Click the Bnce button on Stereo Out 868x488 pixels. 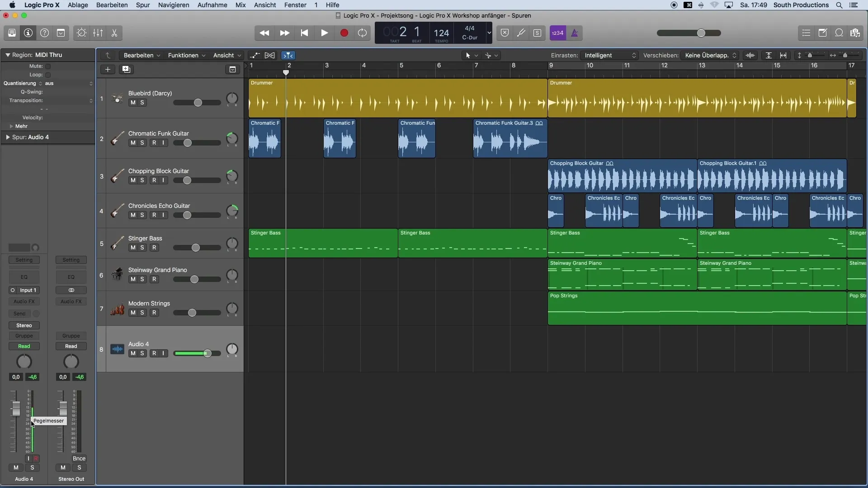tap(79, 459)
